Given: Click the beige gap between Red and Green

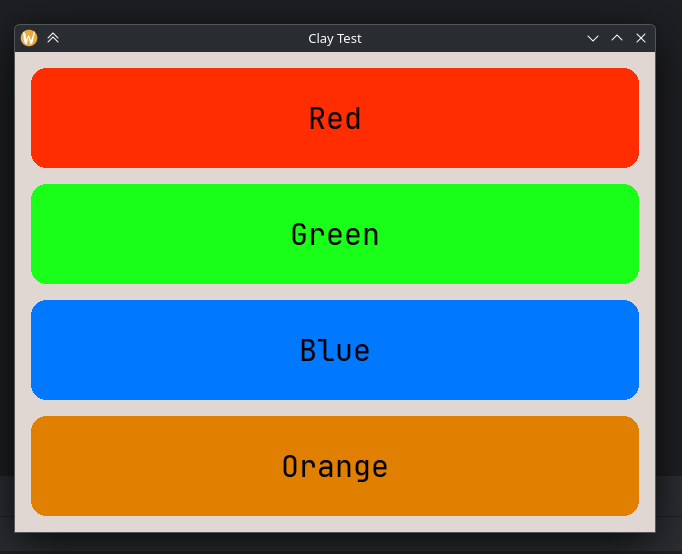Looking at the screenshot, I should pyautogui.click(x=335, y=176).
